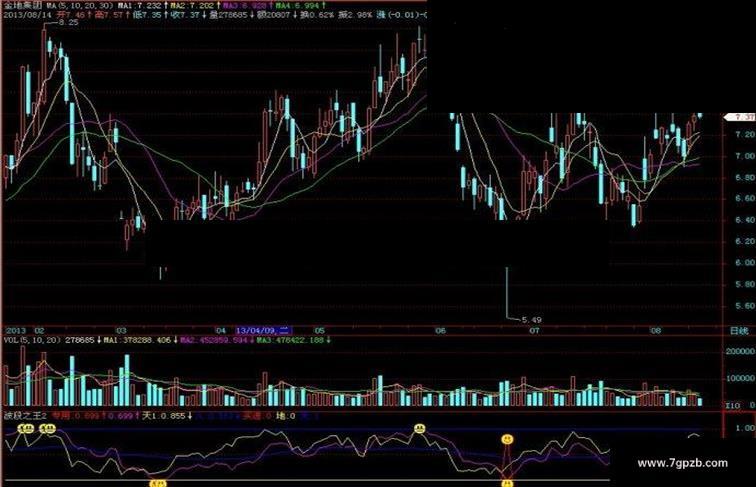
Task: Click month 07 on the time axis
Action: pyautogui.click(x=534, y=330)
